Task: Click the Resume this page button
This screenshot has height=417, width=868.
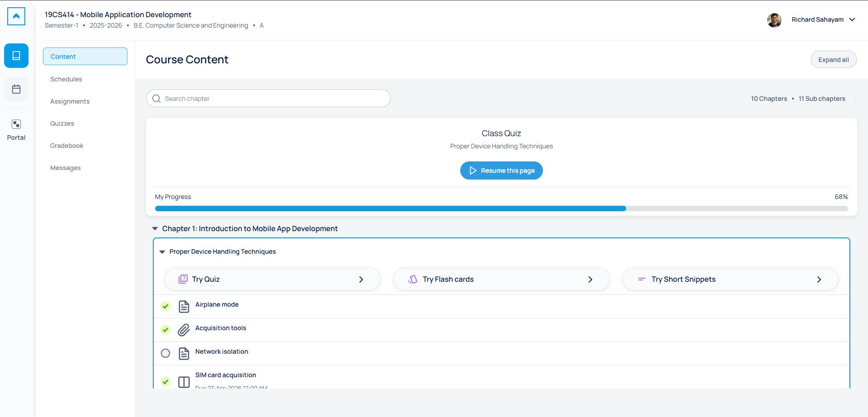Action: (501, 171)
